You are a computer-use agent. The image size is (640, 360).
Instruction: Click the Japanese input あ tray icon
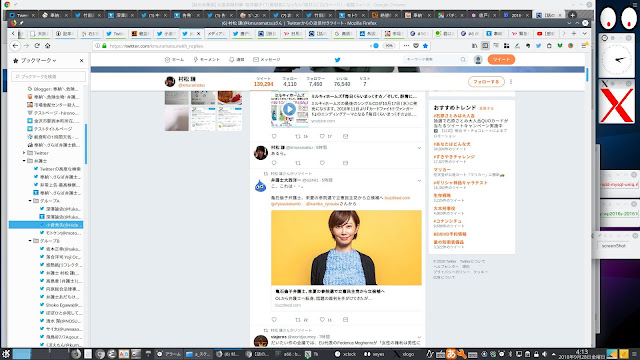tap(451, 354)
